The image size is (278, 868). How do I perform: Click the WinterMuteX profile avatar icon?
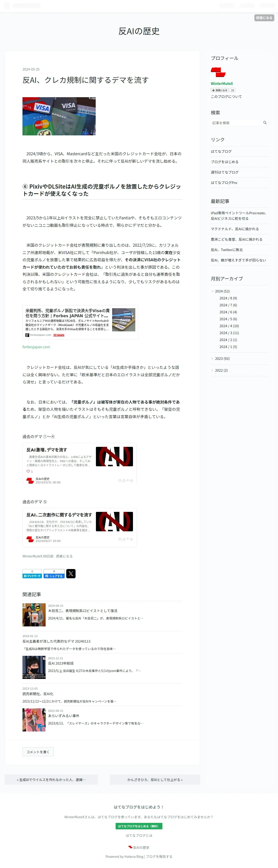[218, 72]
